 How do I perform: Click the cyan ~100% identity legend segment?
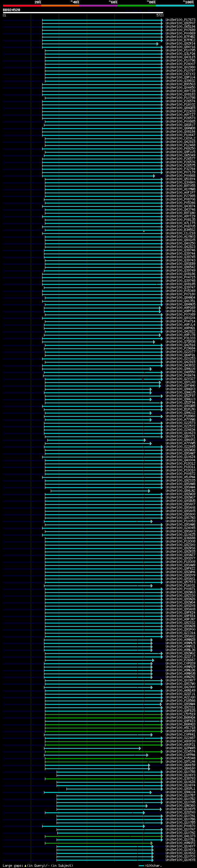click(175, 6)
